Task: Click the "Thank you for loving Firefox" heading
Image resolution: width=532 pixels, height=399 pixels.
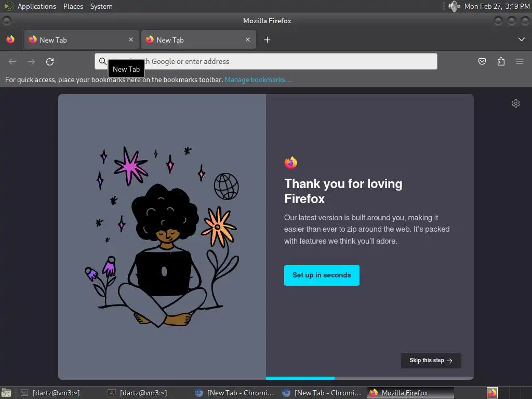Action: tap(343, 191)
